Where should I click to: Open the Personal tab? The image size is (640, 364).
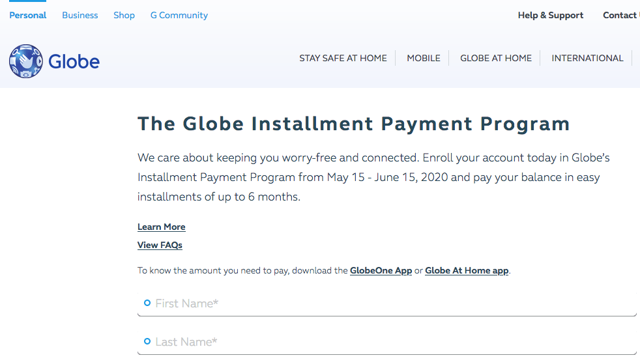tap(28, 15)
